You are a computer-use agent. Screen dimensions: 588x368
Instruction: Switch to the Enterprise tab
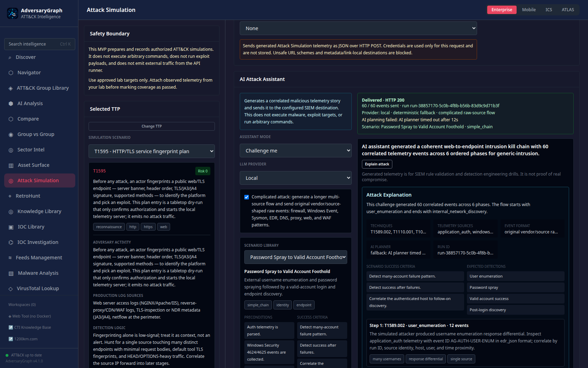pyautogui.click(x=502, y=10)
